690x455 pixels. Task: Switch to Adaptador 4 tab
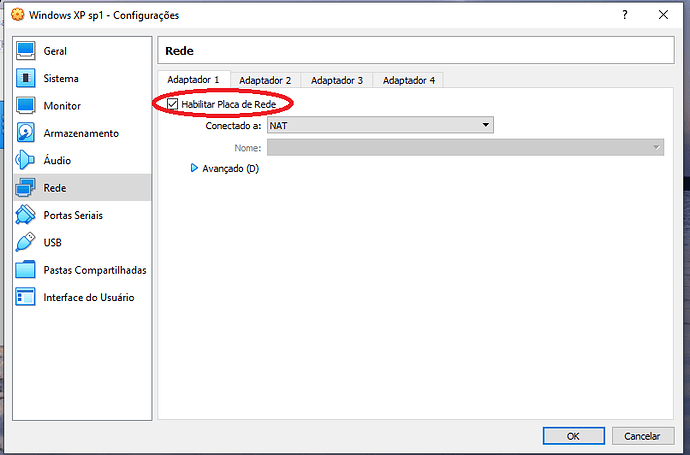pyautogui.click(x=409, y=81)
